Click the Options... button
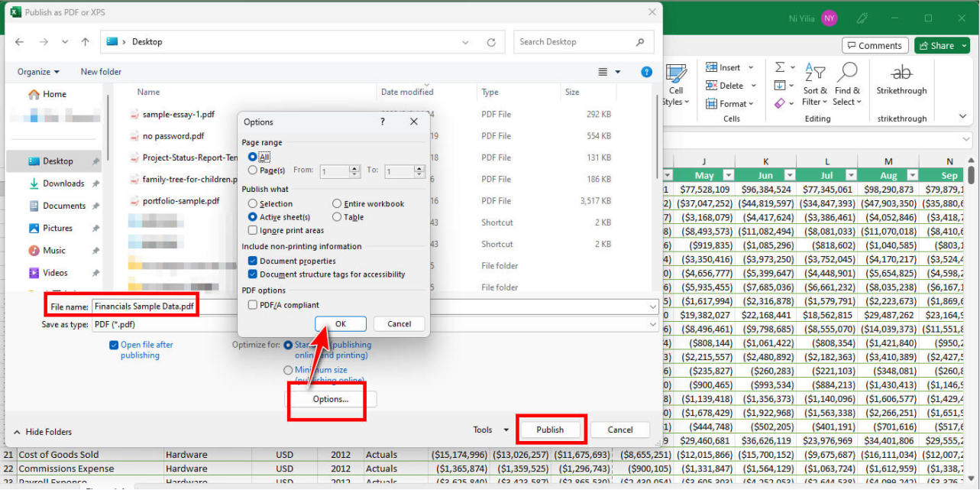The height and width of the screenshot is (490, 980). click(330, 400)
